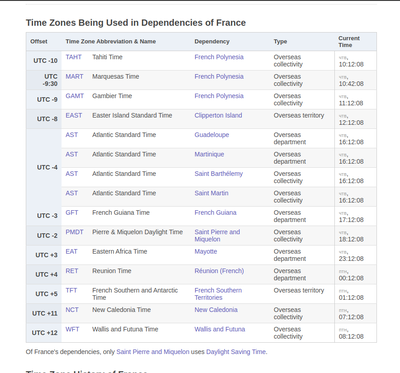Open the Mayotte dependency link
The image size is (400, 373).
(x=206, y=251)
